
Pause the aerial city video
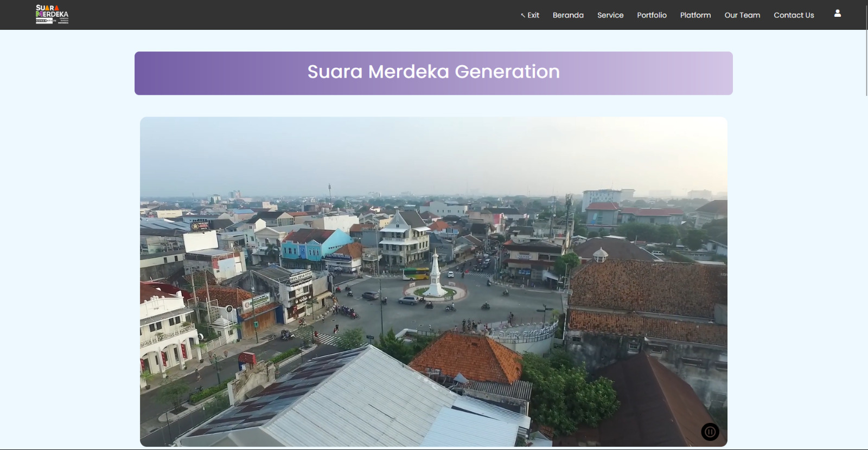click(x=710, y=432)
